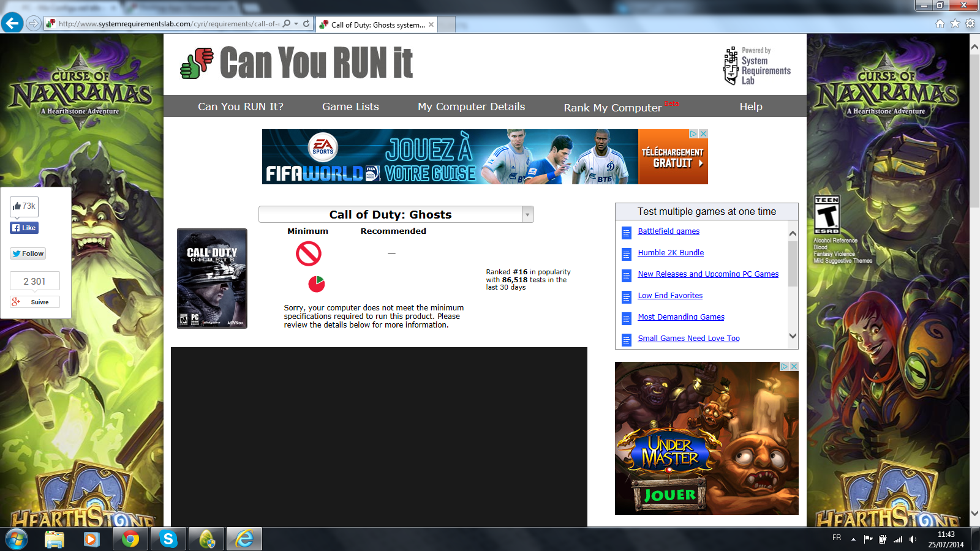Click the red prohibited minimum result icon
Screen dimensions: 980x551
point(309,253)
